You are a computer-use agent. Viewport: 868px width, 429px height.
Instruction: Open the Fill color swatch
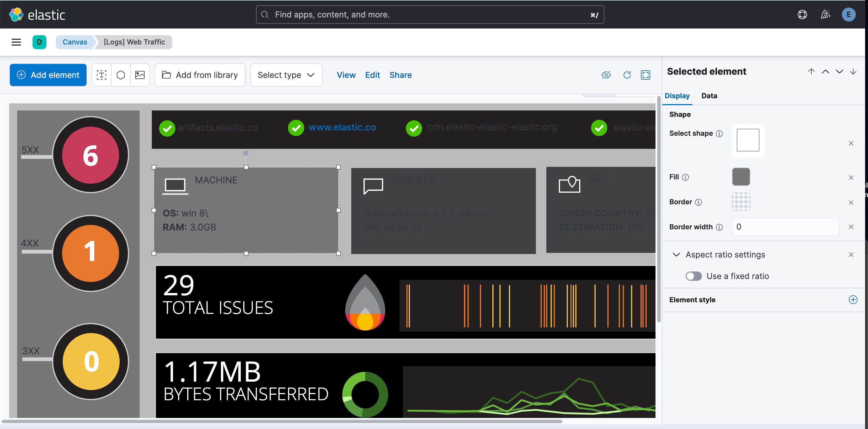coord(741,177)
